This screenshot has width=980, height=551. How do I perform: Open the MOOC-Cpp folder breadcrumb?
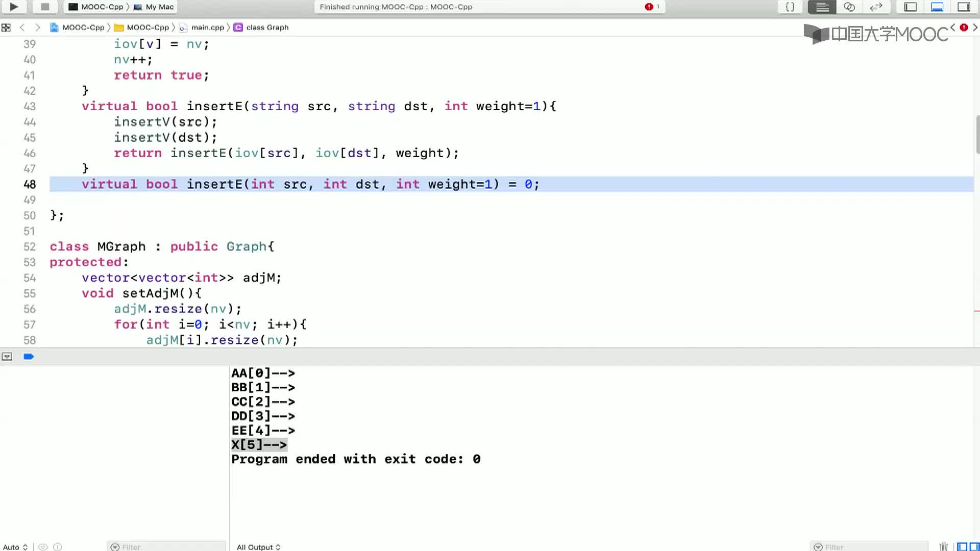pyautogui.click(x=142, y=28)
